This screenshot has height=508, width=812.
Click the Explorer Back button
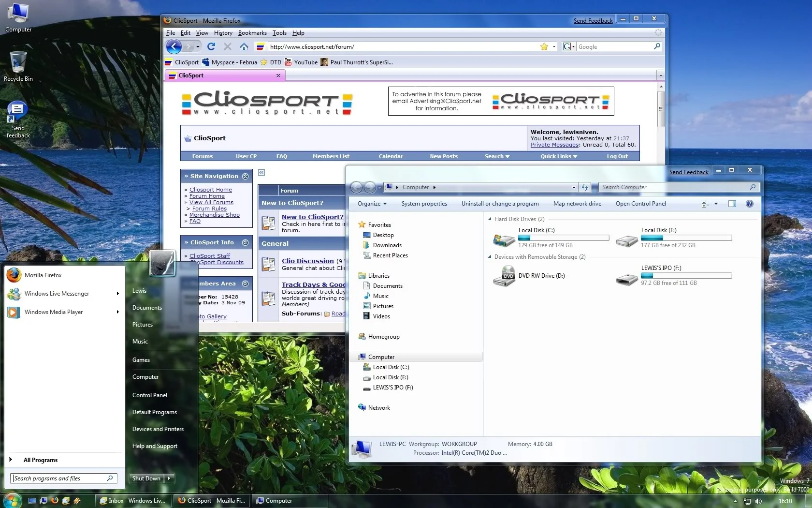pyautogui.click(x=356, y=187)
